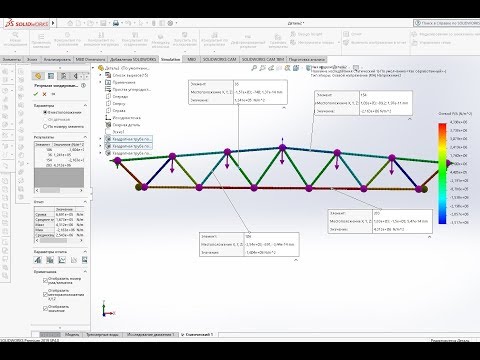Click the plot graph icon in Параметры отчета
The image size is (480, 360).
62,260
